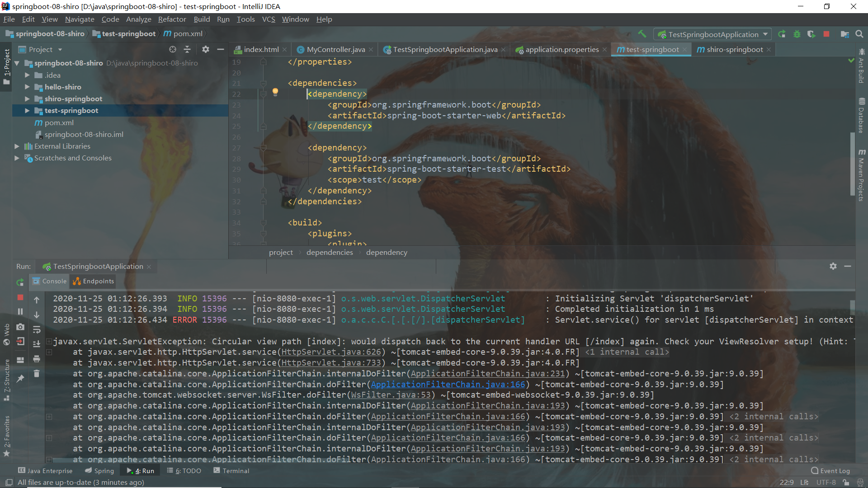
Task: Switch to the MyController.java editor tab
Action: pos(335,50)
